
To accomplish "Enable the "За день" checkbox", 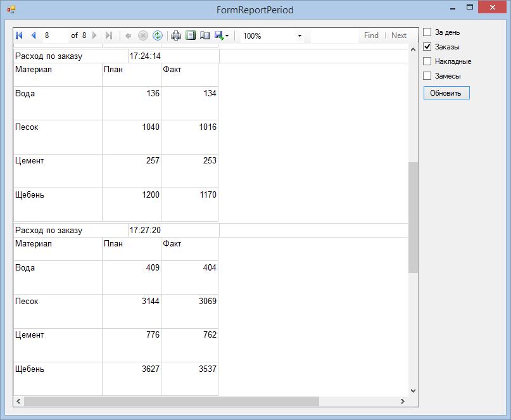I will (427, 32).
